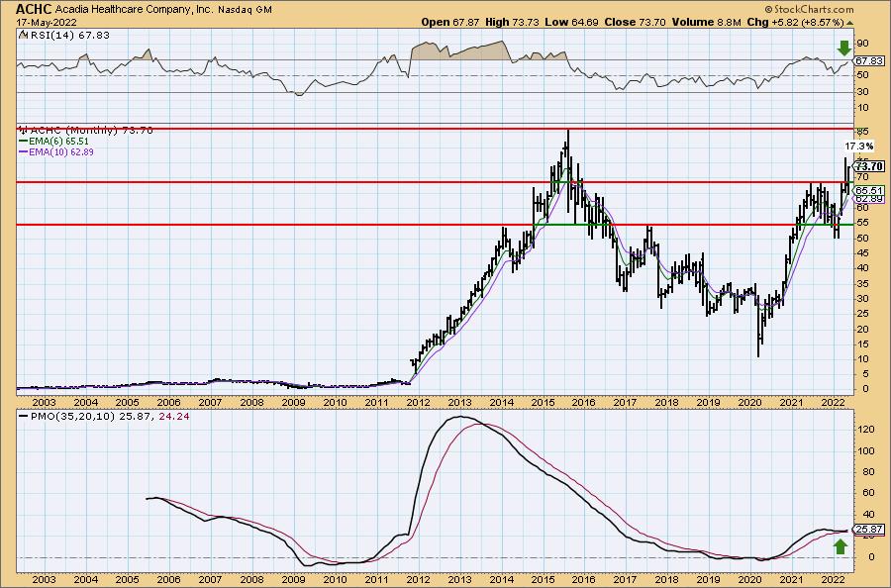The image size is (891, 588).
Task: Click Acadia Healthcare Company, Inc. name
Action: point(133,10)
